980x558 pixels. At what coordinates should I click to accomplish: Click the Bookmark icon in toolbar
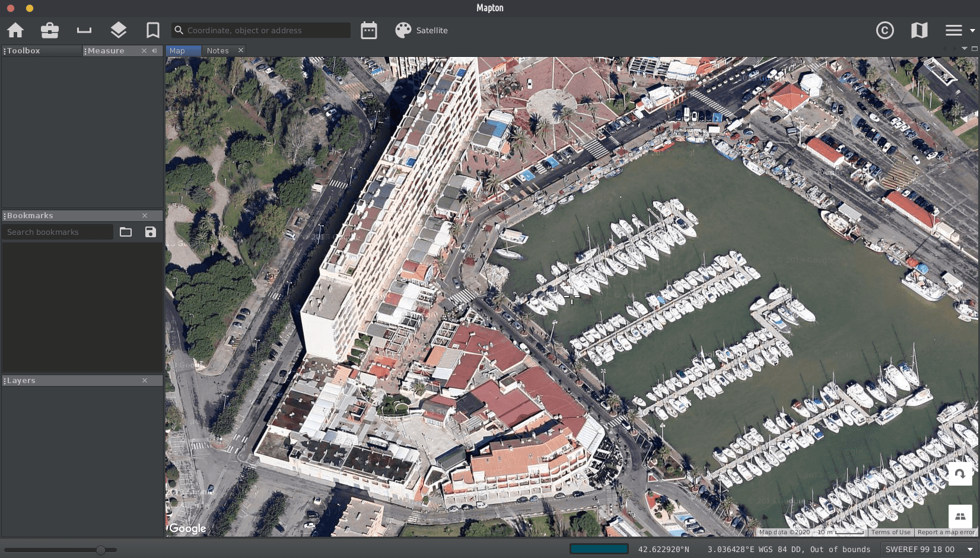tap(153, 30)
